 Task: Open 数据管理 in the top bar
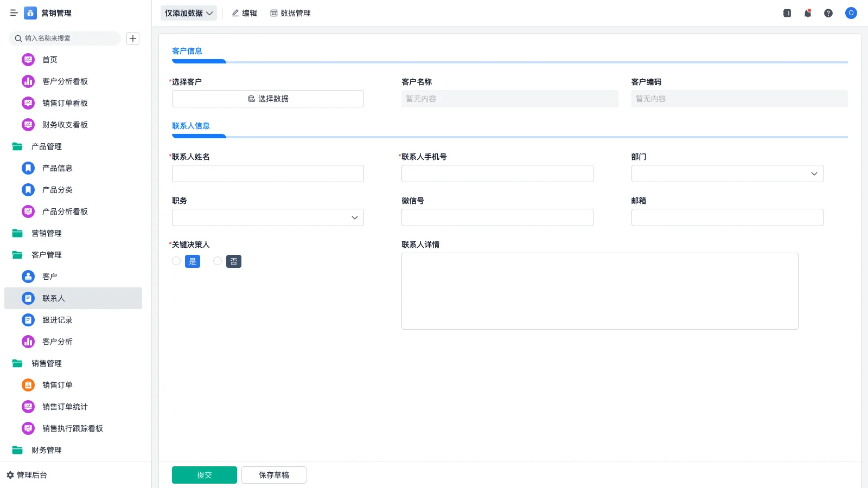tap(290, 13)
